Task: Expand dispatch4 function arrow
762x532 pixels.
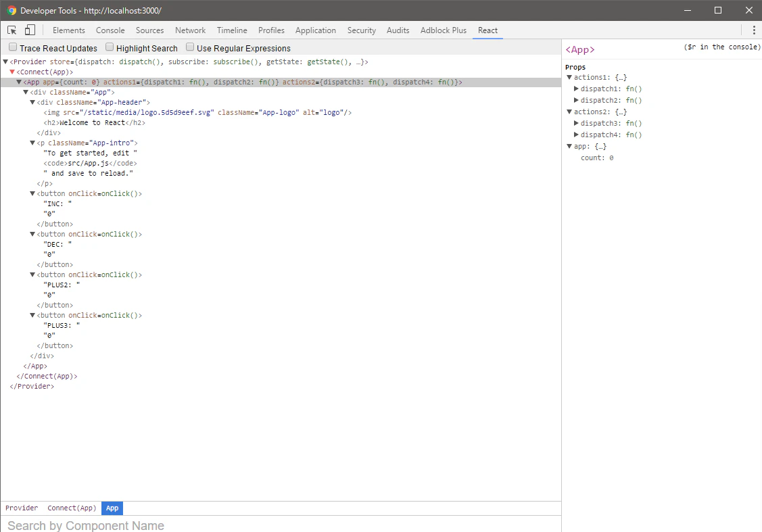Action: coord(576,135)
